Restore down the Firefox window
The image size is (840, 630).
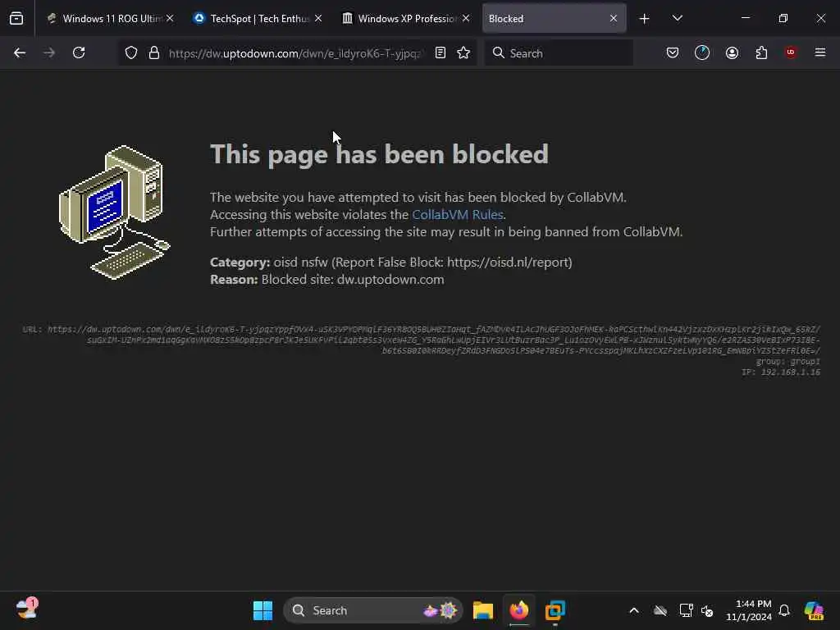pos(783,18)
